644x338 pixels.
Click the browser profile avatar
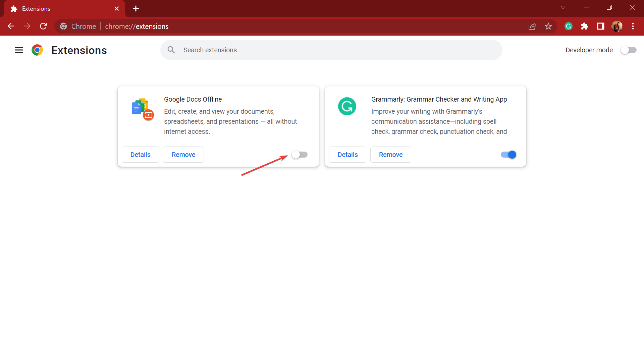click(617, 26)
